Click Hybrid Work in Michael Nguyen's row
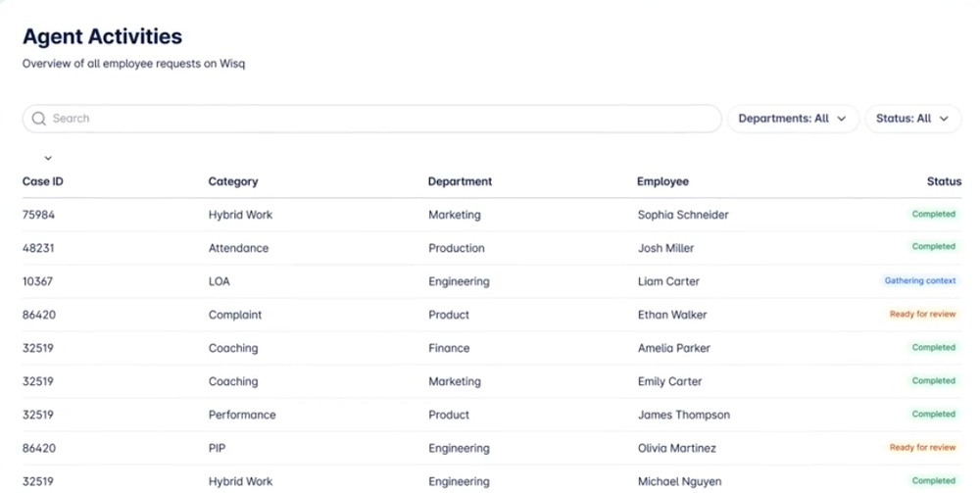This screenshot has height=493, width=980. [241, 481]
